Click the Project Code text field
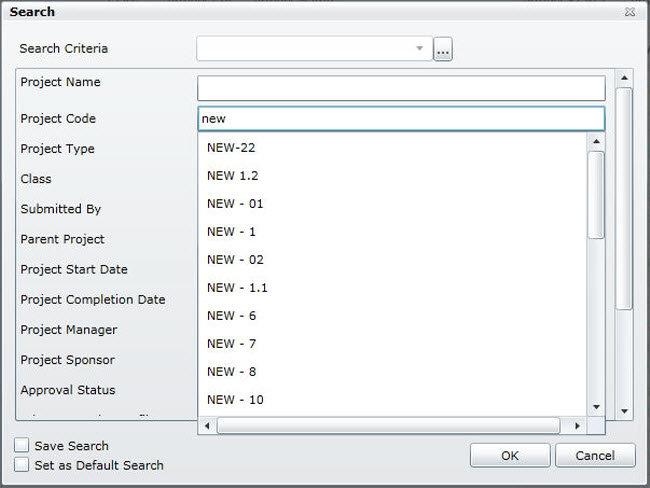Image resolution: width=650 pixels, height=488 pixels. click(x=401, y=119)
